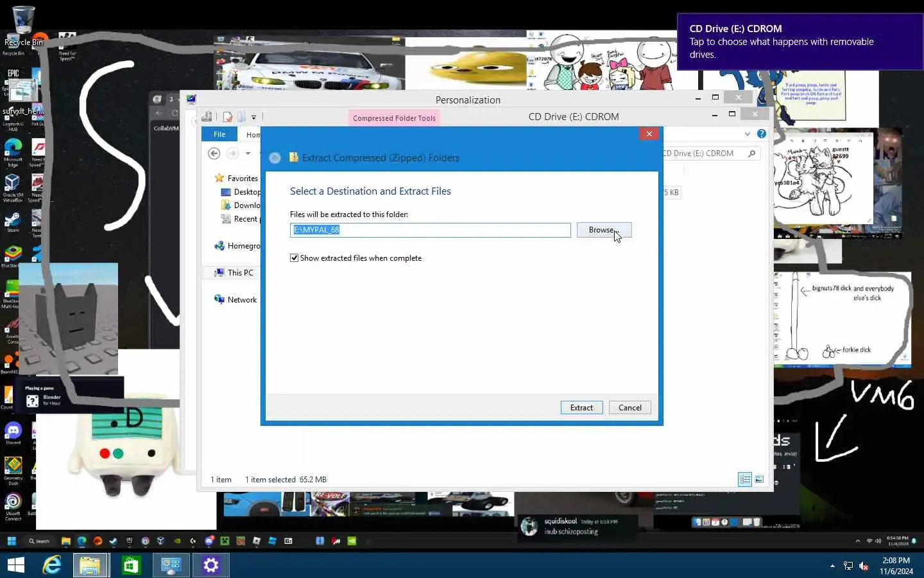This screenshot has width=924, height=578.
Task: Click the '1 item selected 65.2 MB' status text
Action: 286,480
